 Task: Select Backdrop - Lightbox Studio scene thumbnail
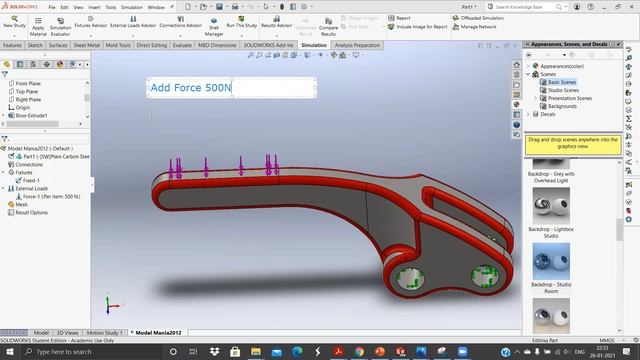point(551,206)
